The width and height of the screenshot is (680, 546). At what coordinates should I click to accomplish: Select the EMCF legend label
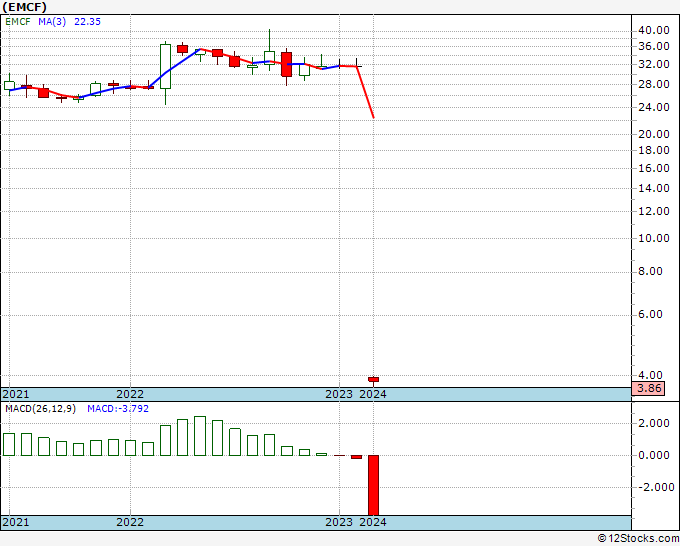coord(18,22)
